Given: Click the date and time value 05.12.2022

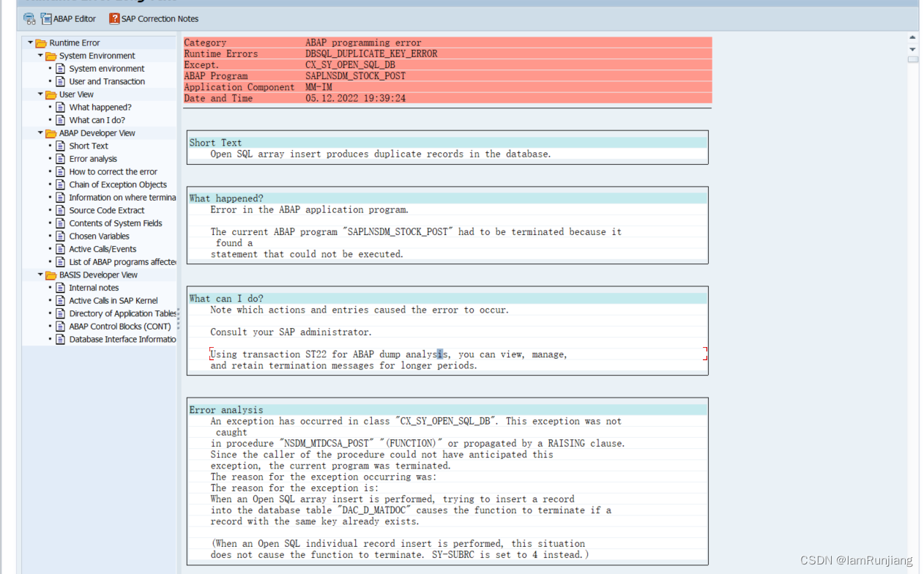Looking at the screenshot, I should pos(356,98).
